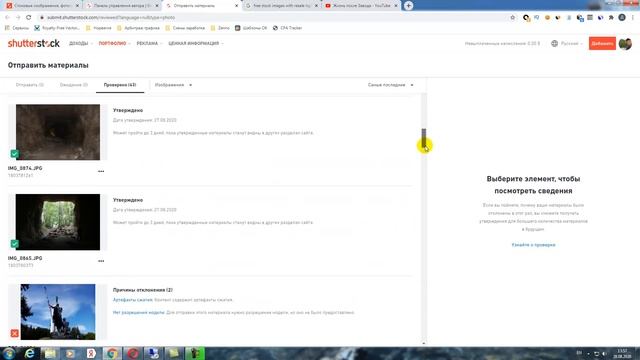
Task: Expand the Ценная информация menu
Action: [x=196, y=43]
